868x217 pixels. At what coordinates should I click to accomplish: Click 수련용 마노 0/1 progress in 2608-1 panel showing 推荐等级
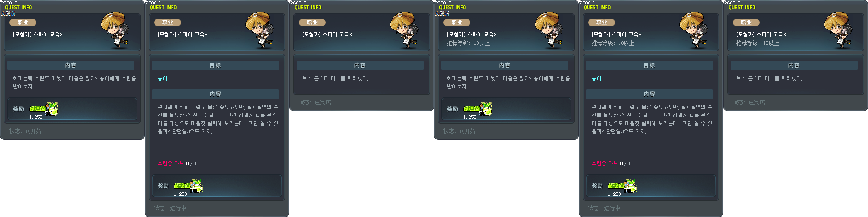[611, 164]
